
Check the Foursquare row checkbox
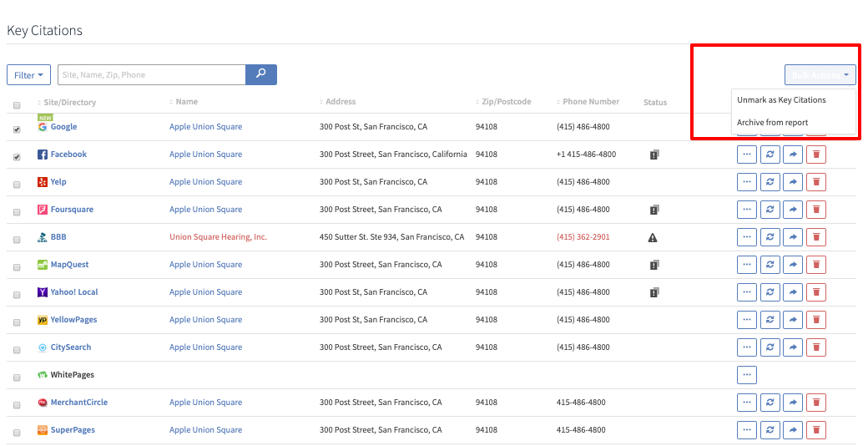tap(17, 212)
